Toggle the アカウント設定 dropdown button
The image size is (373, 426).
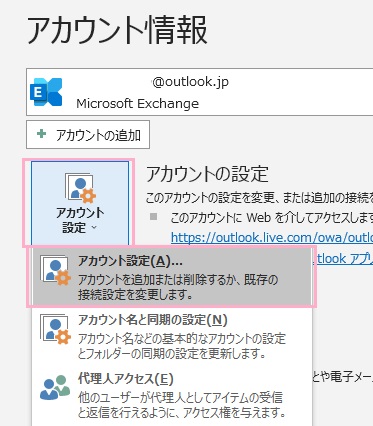80,204
